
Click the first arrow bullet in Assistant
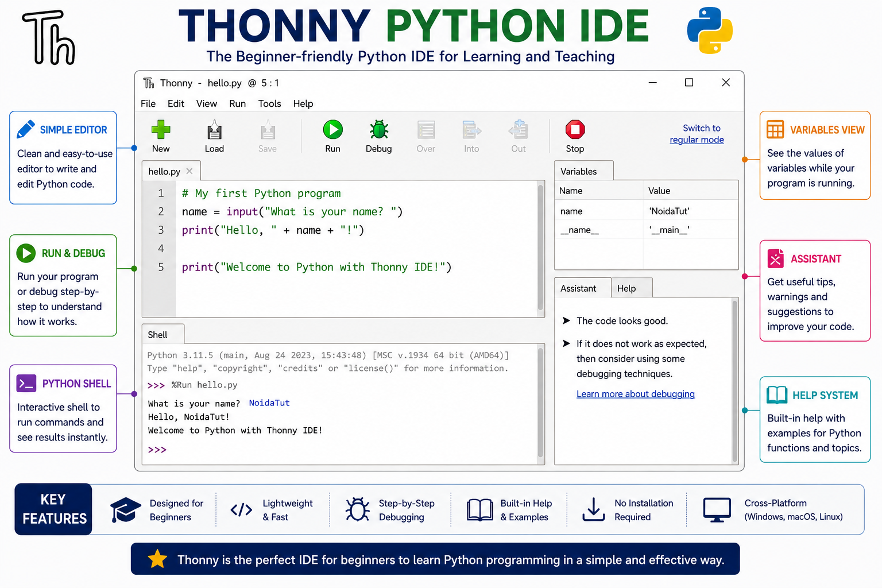click(x=566, y=320)
